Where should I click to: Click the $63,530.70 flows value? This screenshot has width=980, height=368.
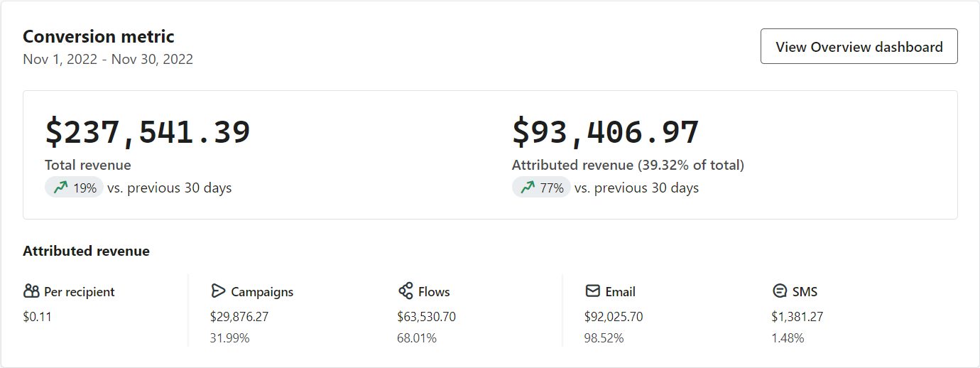click(427, 317)
